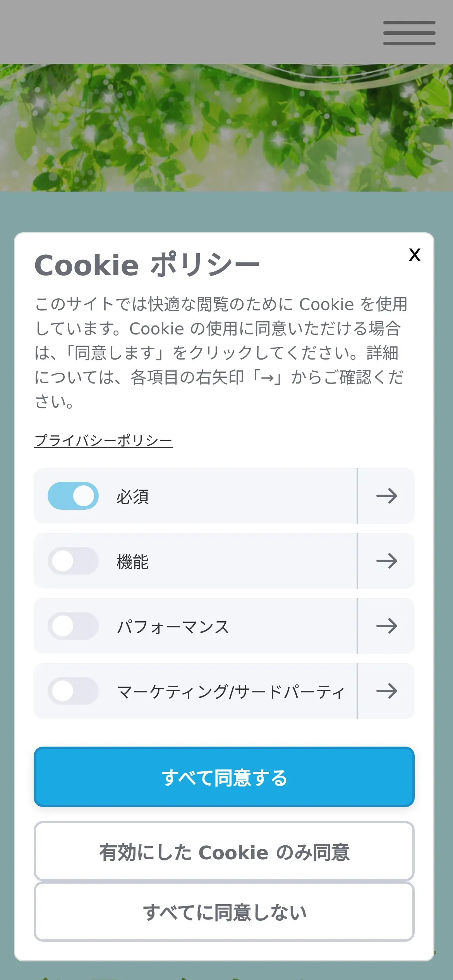Click the Cookie ポリシー heading
The width and height of the screenshot is (453, 980).
pyautogui.click(x=147, y=265)
